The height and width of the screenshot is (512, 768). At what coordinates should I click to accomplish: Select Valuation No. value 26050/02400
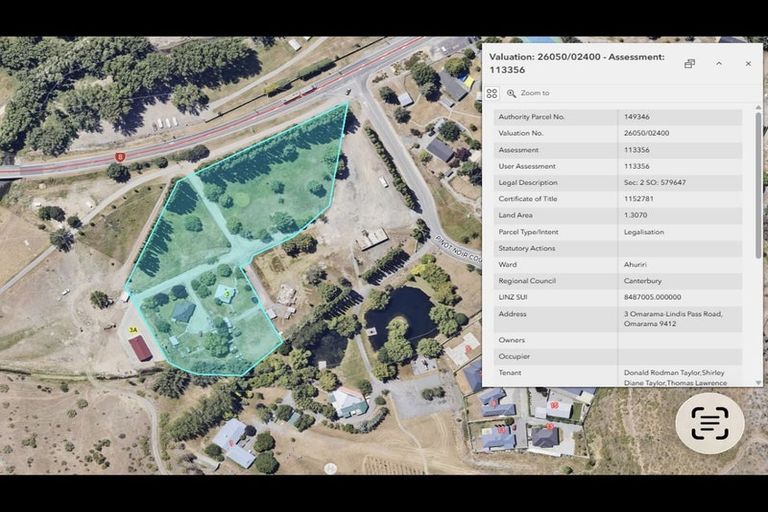(x=647, y=133)
